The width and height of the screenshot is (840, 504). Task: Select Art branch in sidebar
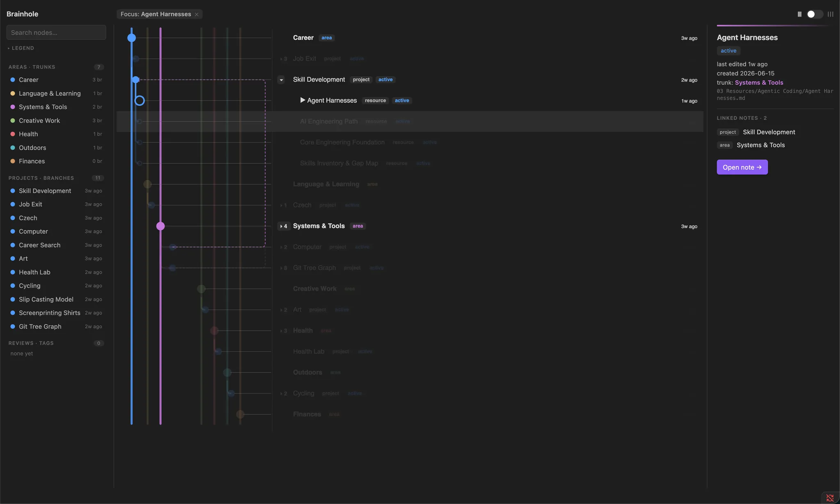click(x=56, y=259)
